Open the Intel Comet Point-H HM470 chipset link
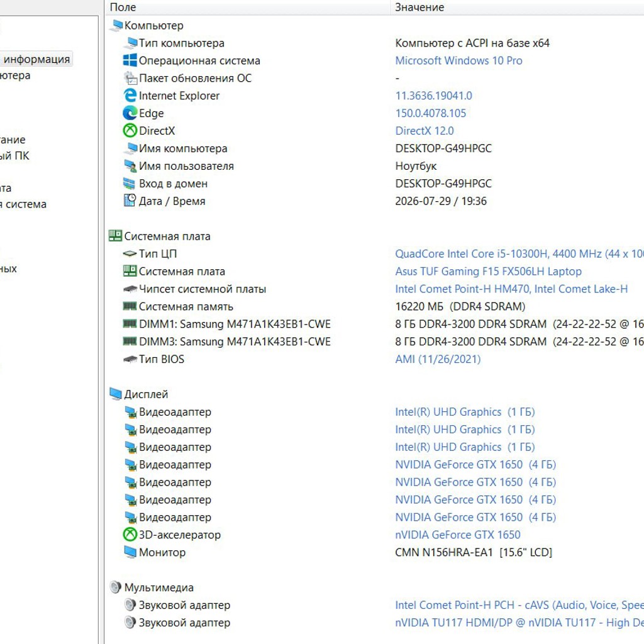The height and width of the screenshot is (644, 644). click(x=511, y=289)
